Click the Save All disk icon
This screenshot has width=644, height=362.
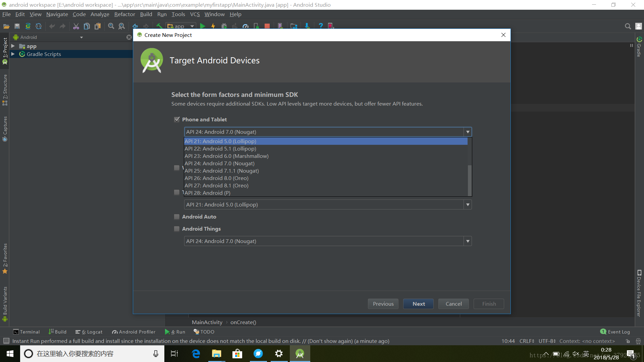click(x=17, y=26)
